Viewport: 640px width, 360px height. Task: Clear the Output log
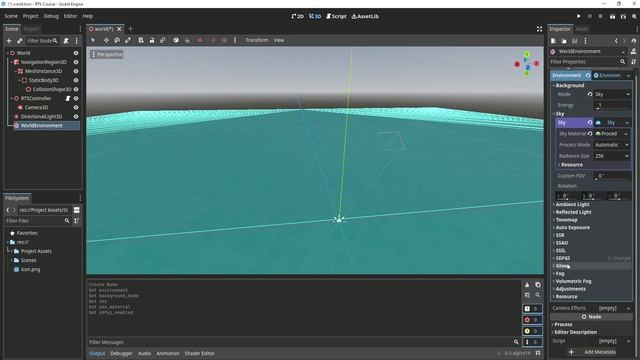[x=527, y=285]
